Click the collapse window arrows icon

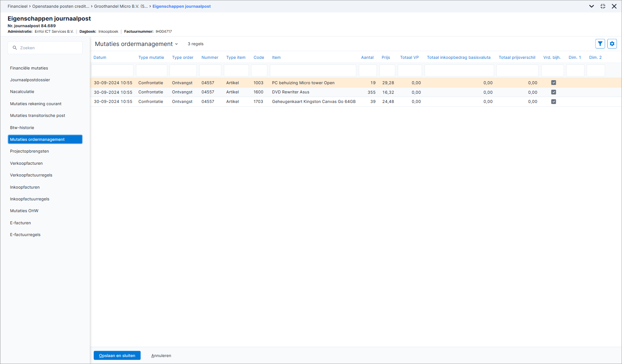pyautogui.click(x=603, y=6)
